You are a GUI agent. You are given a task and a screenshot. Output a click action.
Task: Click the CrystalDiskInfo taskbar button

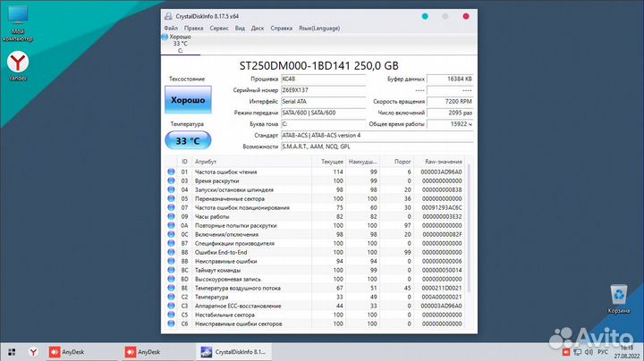[230, 352]
